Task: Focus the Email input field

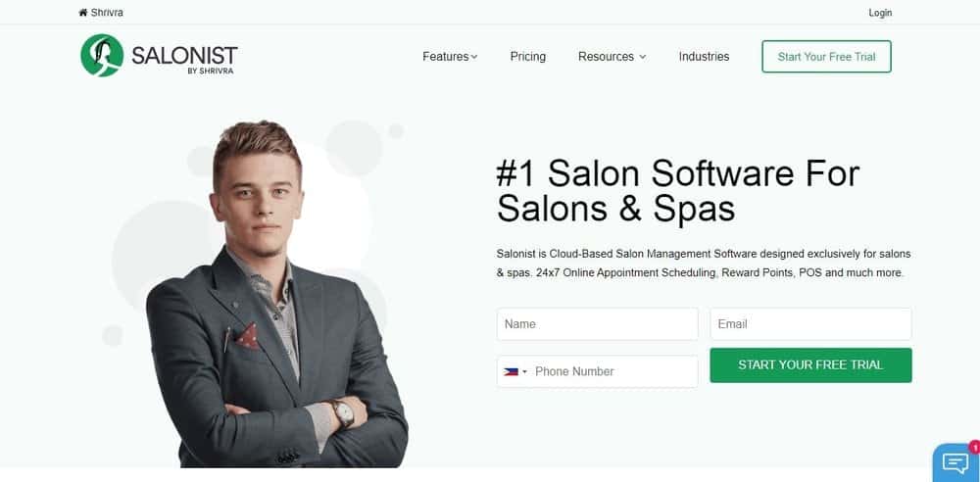Action: 810,324
